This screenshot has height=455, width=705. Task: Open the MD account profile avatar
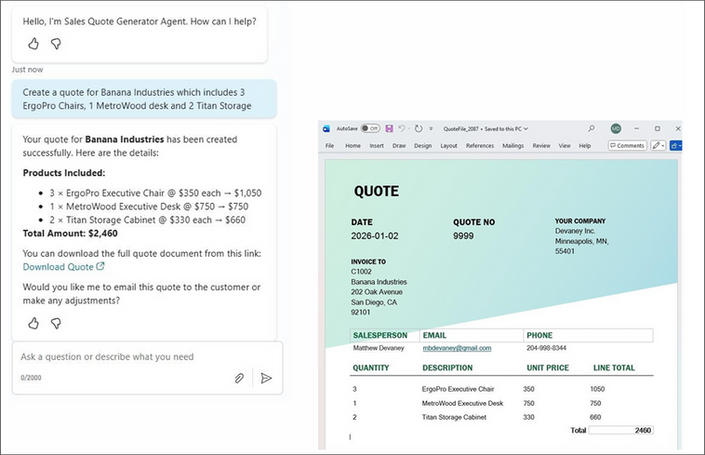pyautogui.click(x=616, y=129)
